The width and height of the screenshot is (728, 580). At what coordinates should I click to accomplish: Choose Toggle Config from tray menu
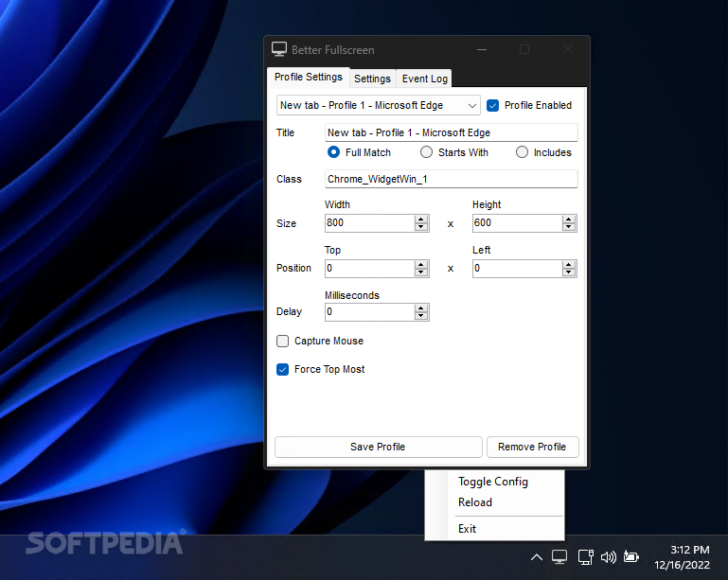point(493,482)
